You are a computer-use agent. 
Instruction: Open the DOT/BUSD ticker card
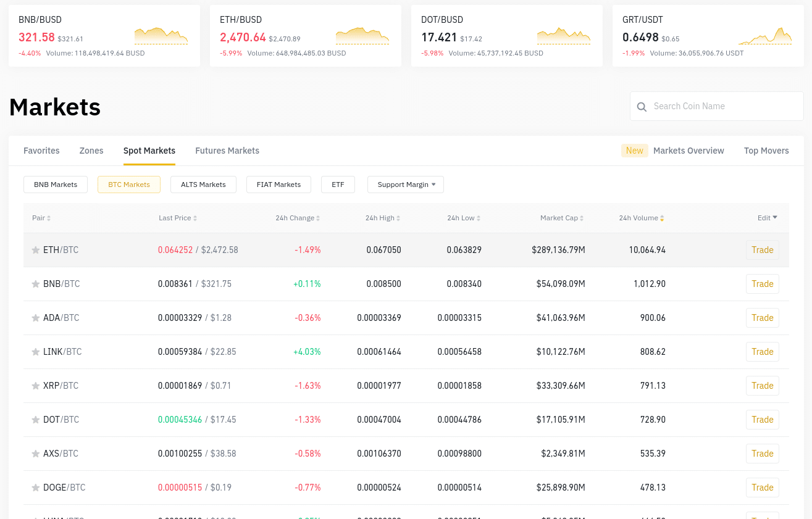pyautogui.click(x=507, y=36)
